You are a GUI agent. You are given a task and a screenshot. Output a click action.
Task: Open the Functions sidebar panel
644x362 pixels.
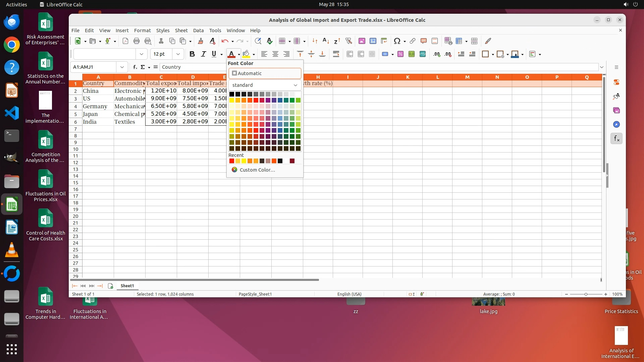tap(616, 138)
